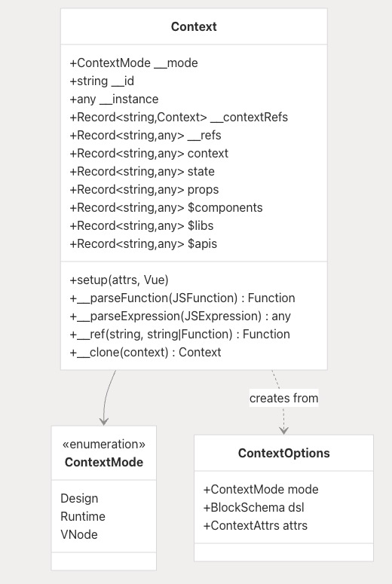Click the ContextOptions class title
Viewport: 392px width, 584px height.
(x=284, y=454)
